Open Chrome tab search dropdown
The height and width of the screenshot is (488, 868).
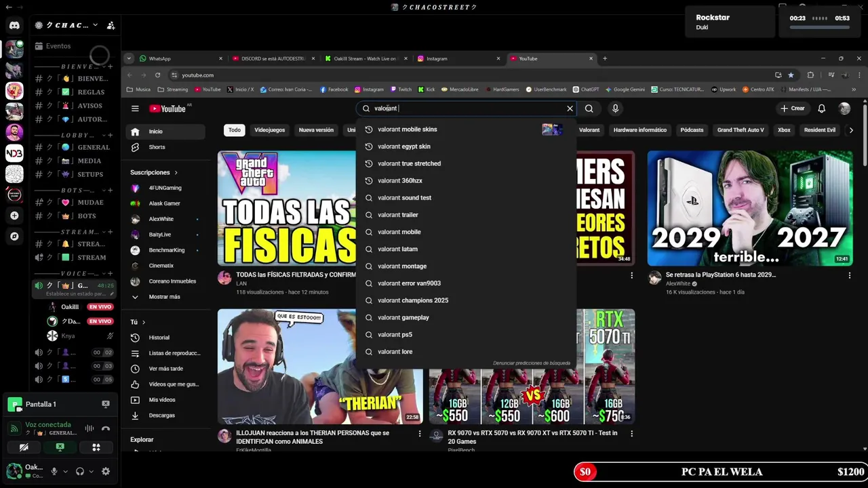point(129,58)
